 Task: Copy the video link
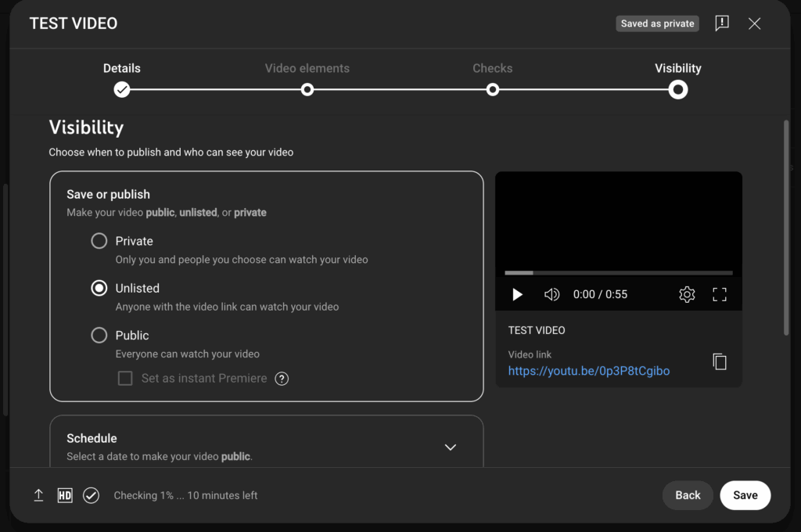tap(720, 361)
